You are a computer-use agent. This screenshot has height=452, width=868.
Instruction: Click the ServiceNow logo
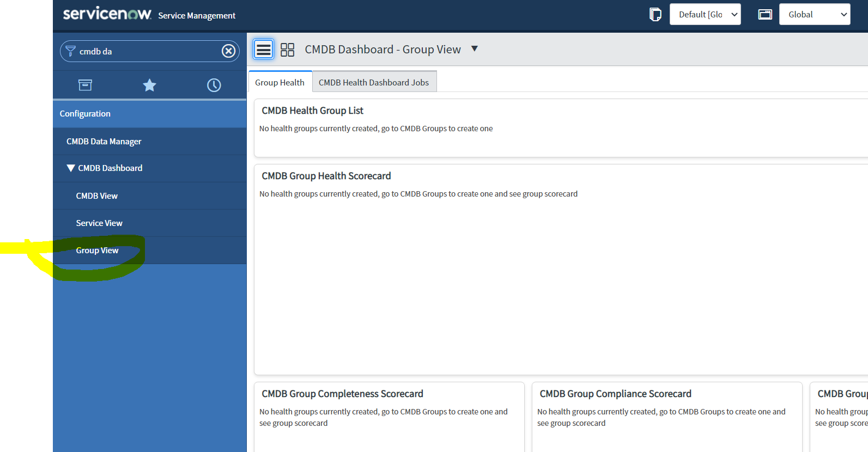107,14
